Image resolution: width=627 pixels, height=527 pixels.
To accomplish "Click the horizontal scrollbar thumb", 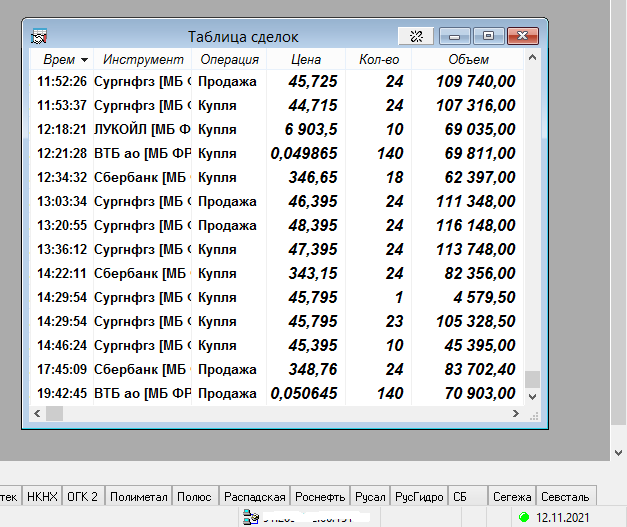I will pyautogui.click(x=54, y=413).
